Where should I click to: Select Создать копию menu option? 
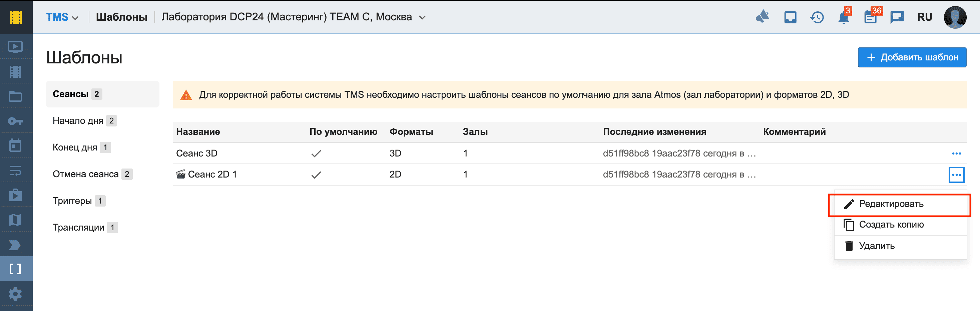(x=891, y=225)
